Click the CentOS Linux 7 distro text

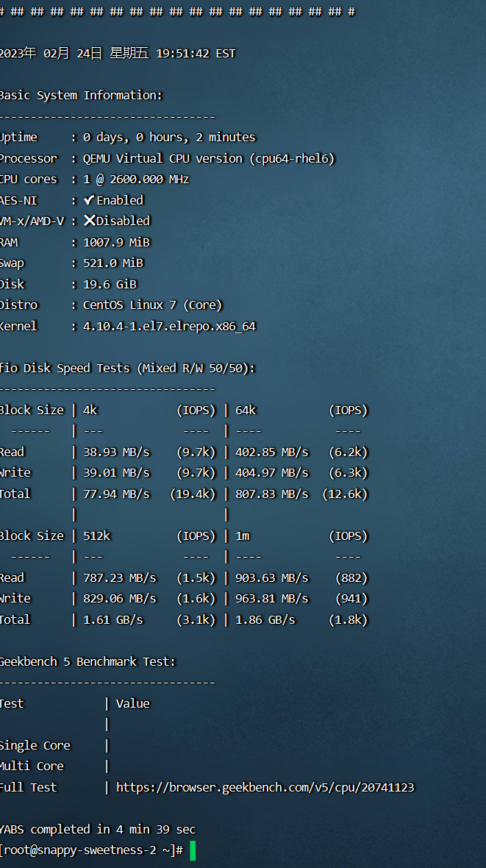152,305
